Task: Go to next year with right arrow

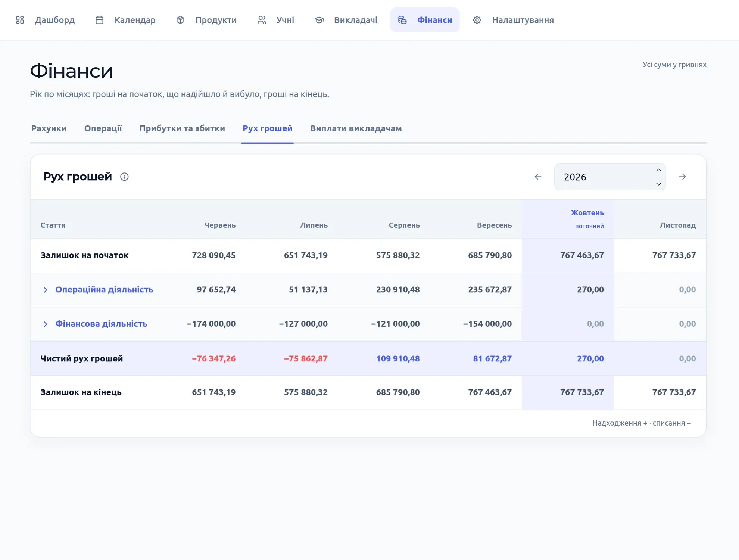Action: click(682, 177)
